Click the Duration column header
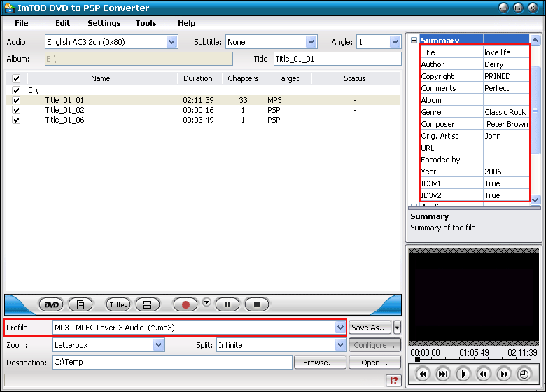Image resolution: width=546 pixels, height=392 pixels. (198, 78)
